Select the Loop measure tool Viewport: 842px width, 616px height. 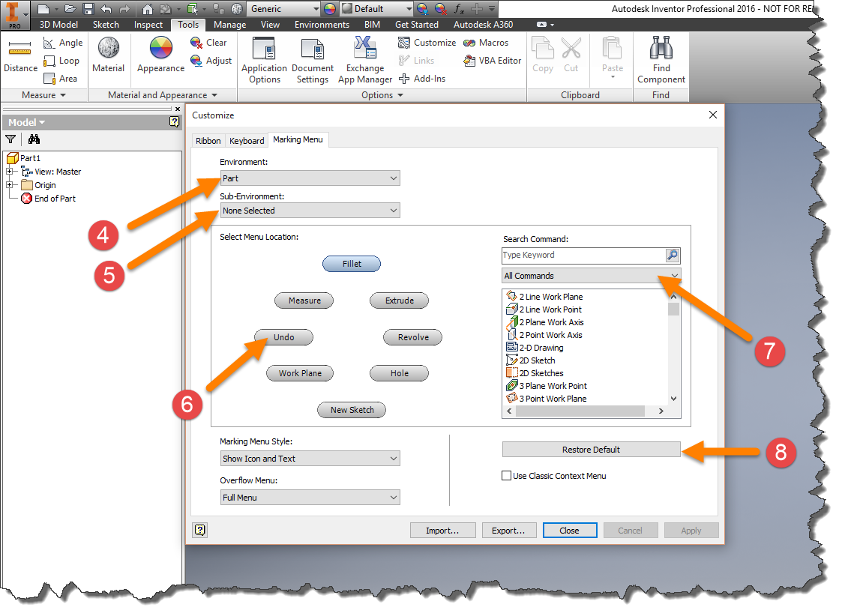[61, 61]
